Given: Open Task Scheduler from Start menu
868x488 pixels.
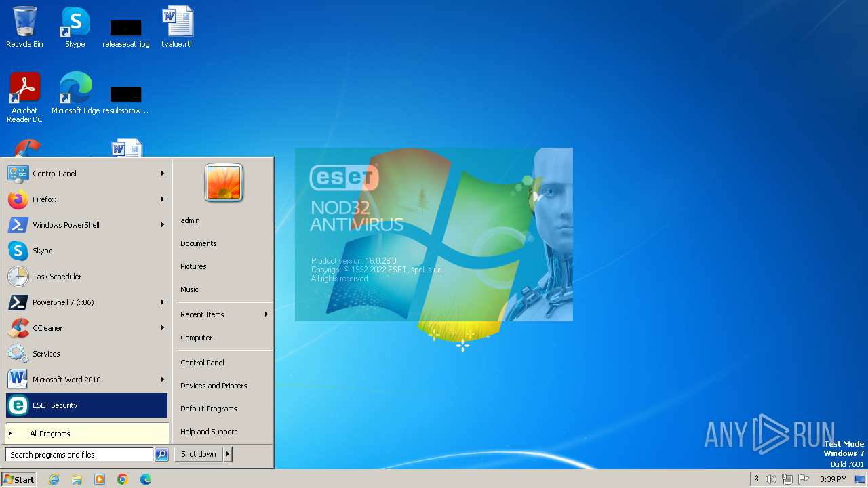Looking at the screenshot, I should (x=87, y=277).
